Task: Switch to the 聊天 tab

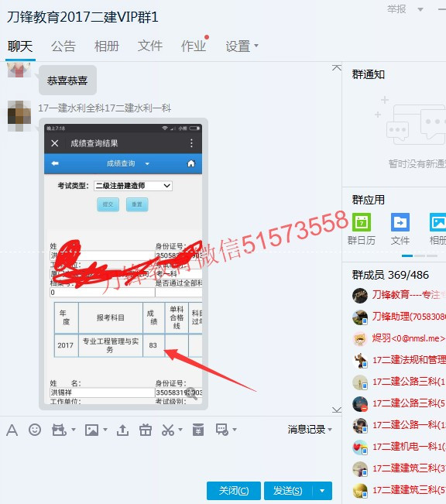Action: coord(20,46)
